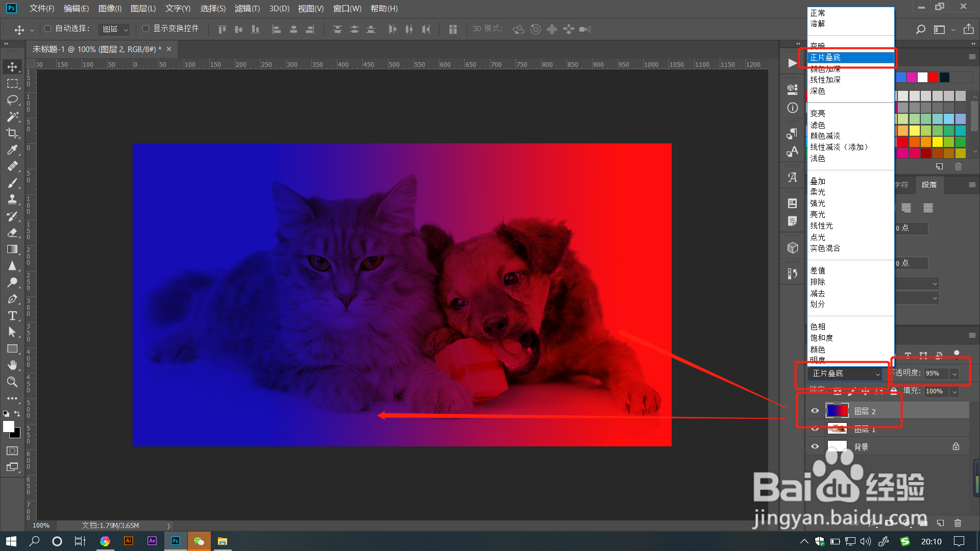Screen dimensions: 980x551
Task: Delete layer using trash icon at panel bottom
Action: 958,523
